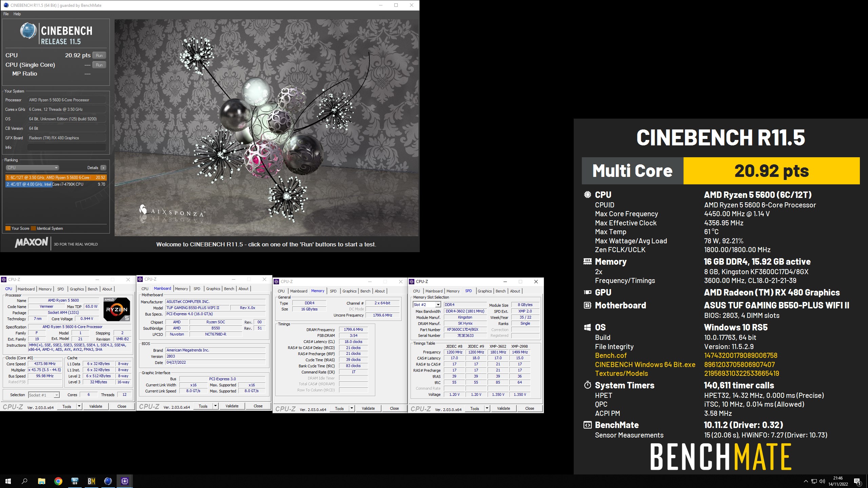Open the Mainboard tab in first CPU-Z window
The width and height of the screenshot is (868, 488).
26,289
